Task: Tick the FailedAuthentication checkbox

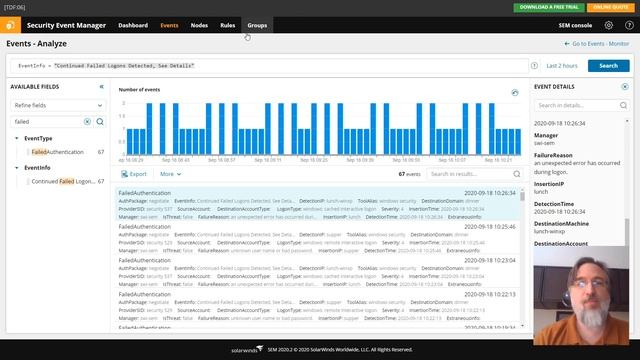Action: [28, 152]
